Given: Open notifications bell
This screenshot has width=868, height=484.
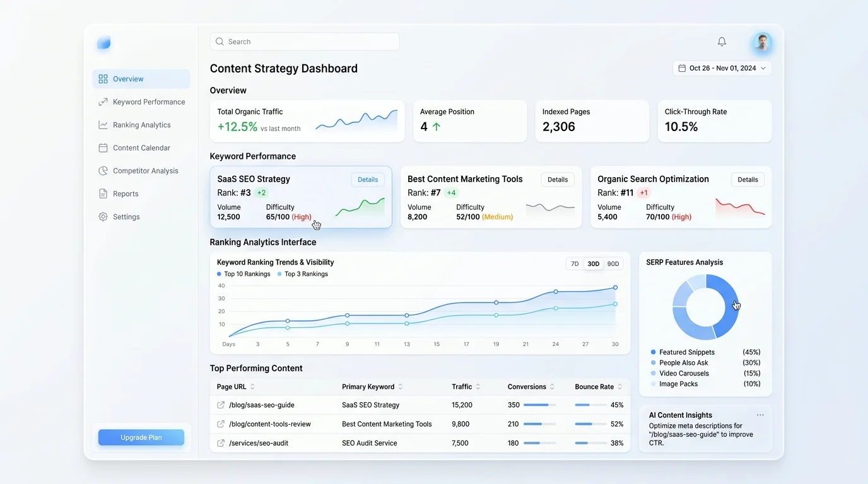Looking at the screenshot, I should tap(722, 42).
